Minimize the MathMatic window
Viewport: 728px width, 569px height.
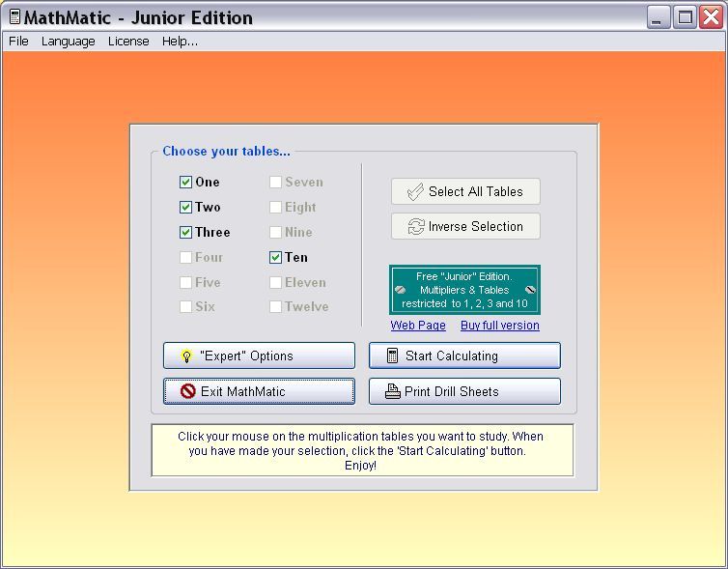tap(658, 17)
